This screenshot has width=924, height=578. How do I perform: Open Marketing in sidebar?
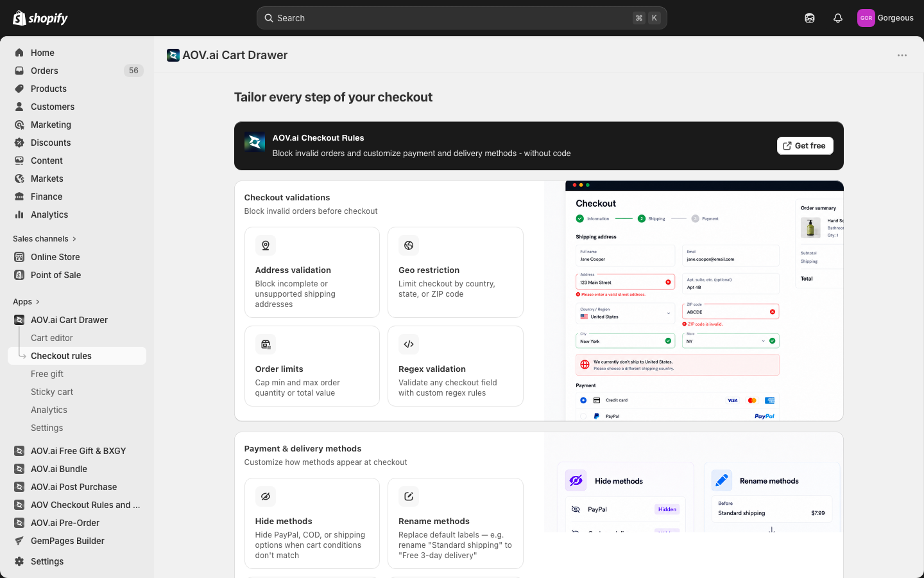click(77, 125)
